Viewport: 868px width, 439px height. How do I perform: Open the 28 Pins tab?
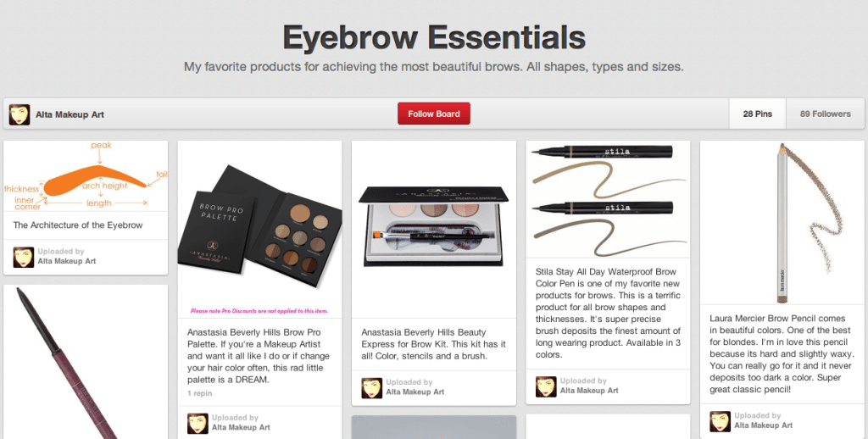coord(757,114)
